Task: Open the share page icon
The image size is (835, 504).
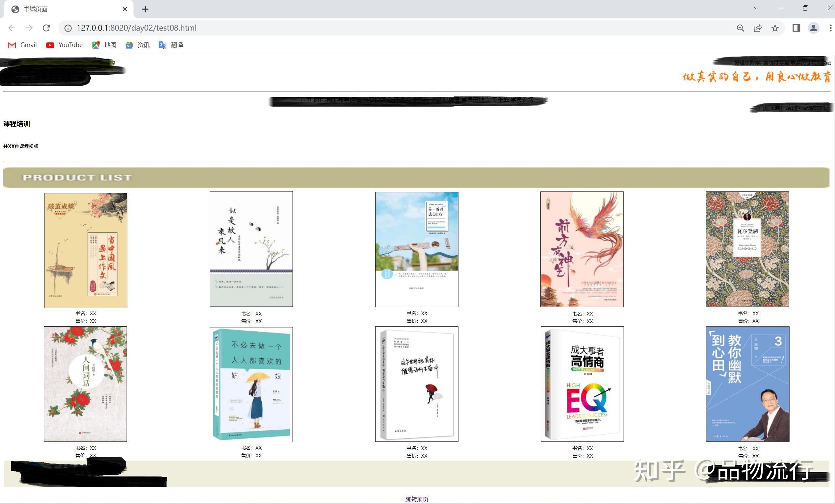Action: [x=758, y=28]
